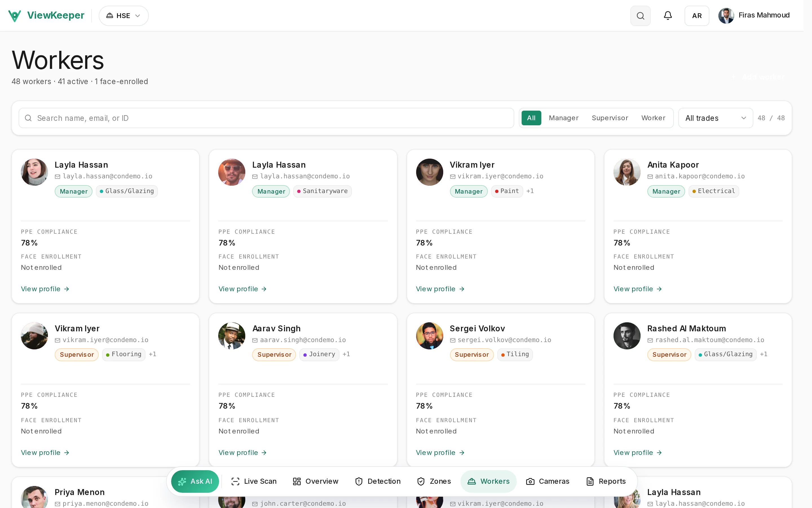Click the Electrical trade tag
The height and width of the screenshot is (508, 812).
(x=713, y=191)
